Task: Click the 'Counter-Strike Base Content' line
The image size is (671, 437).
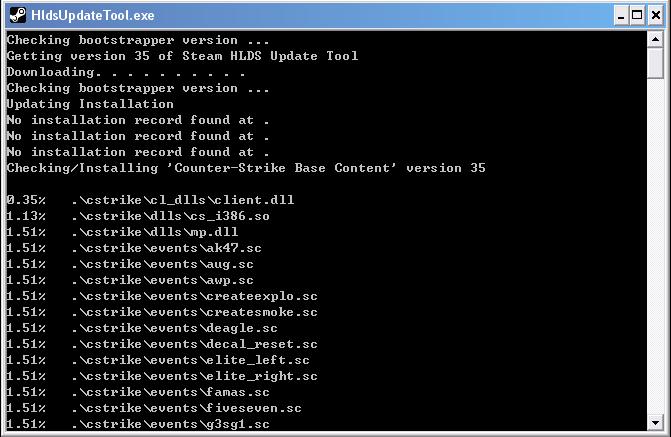Action: (x=246, y=168)
